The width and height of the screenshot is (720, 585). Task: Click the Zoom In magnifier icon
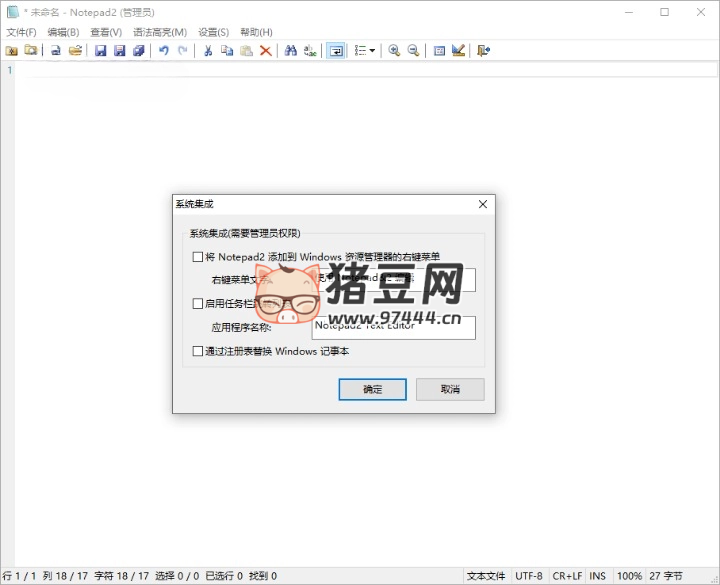tap(394, 50)
